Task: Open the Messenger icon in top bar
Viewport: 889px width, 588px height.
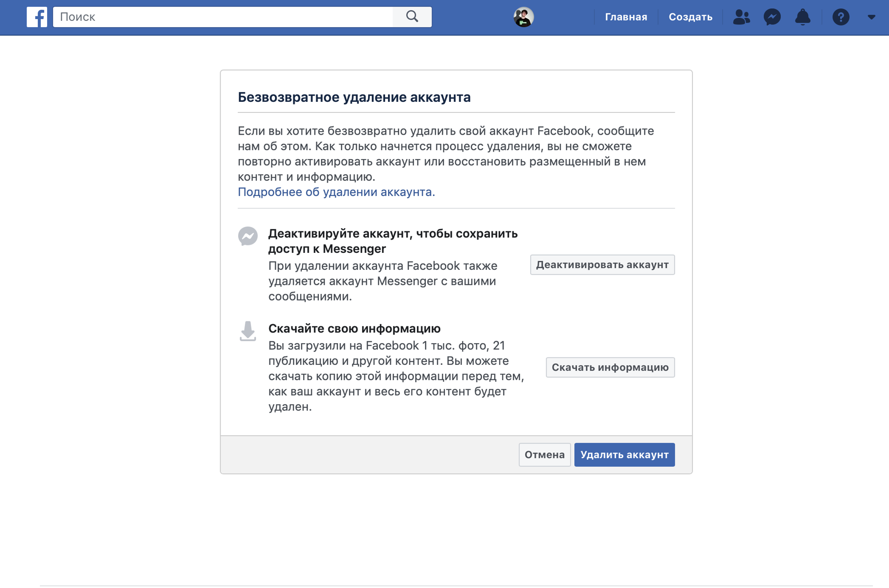Action: tap(772, 17)
